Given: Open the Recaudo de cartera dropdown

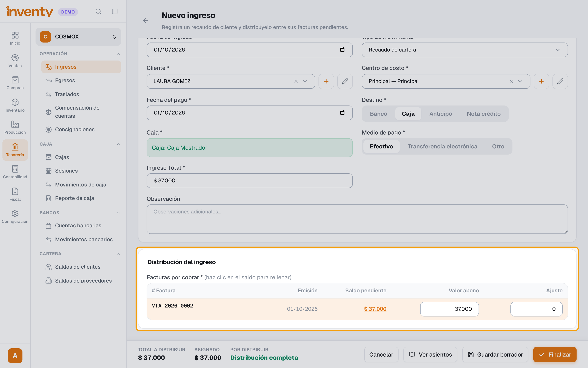Looking at the screenshot, I should (x=464, y=50).
